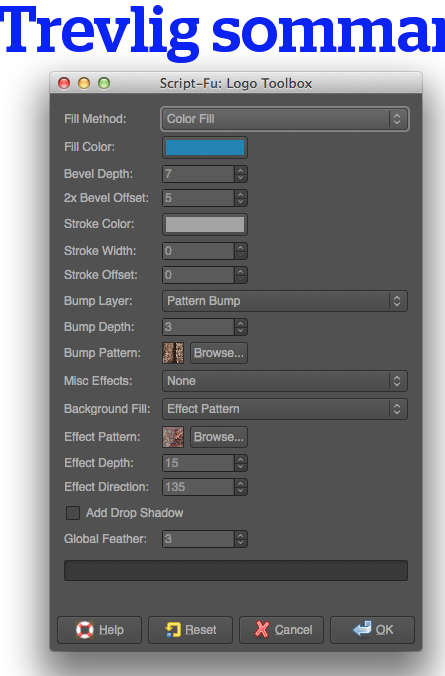Click the Bump Pattern preview thumbnail
The image size is (445, 676).
(x=173, y=353)
